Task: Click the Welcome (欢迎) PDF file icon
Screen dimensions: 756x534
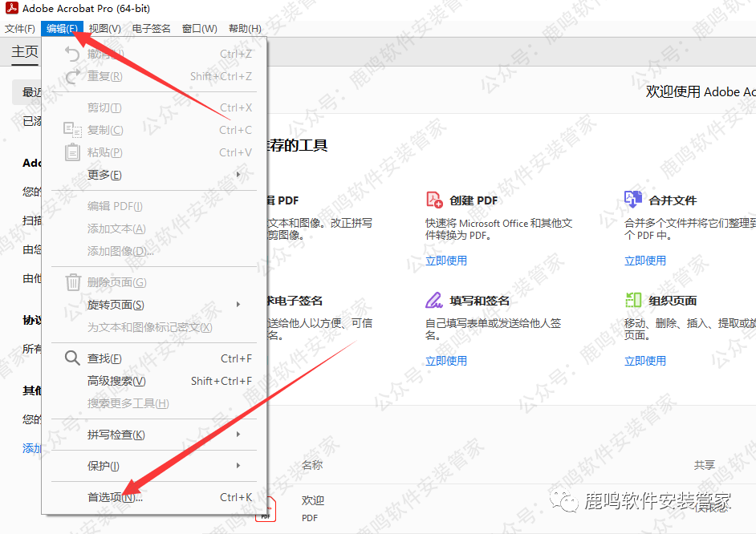Action: coord(266,508)
